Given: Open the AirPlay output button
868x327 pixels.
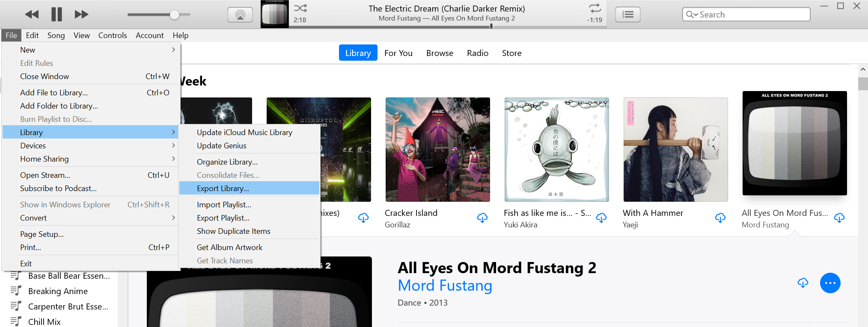Looking at the screenshot, I should tap(240, 15).
